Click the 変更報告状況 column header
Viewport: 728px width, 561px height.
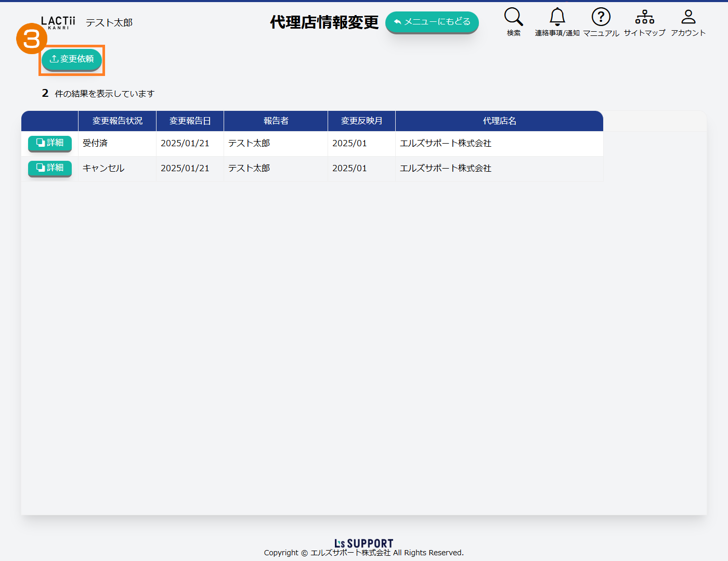coord(117,121)
